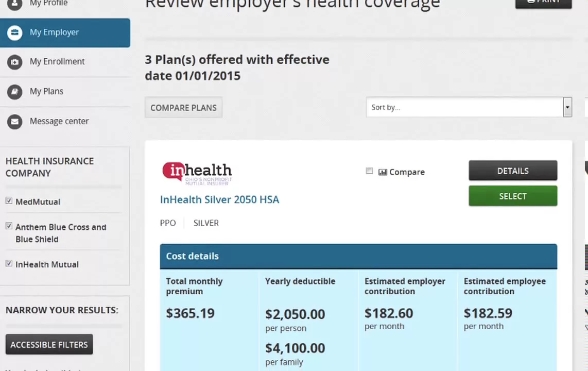
Task: Click the InHealth logo image
Action: (197, 173)
